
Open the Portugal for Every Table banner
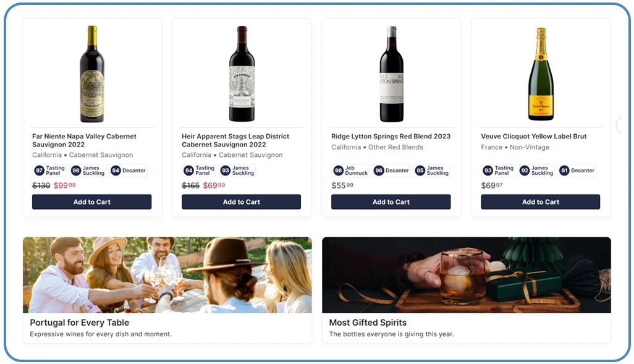point(167,290)
